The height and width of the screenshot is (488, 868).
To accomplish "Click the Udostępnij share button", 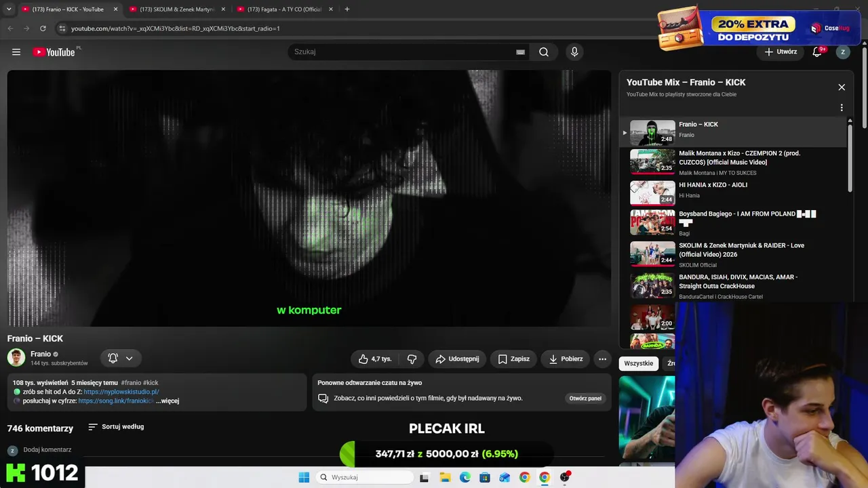I will pos(457,359).
